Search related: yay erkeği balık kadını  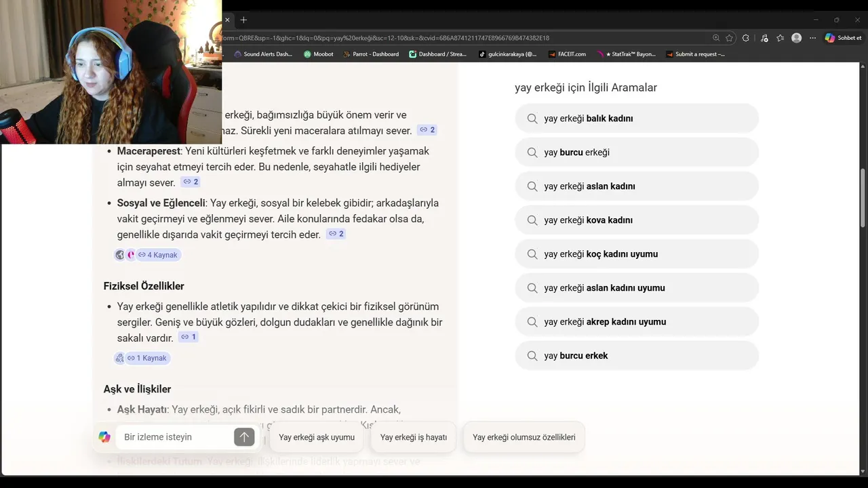(637, 119)
